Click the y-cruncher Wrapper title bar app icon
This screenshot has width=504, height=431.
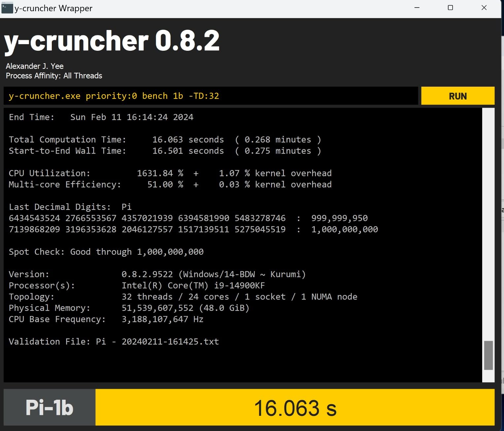pos(7,8)
